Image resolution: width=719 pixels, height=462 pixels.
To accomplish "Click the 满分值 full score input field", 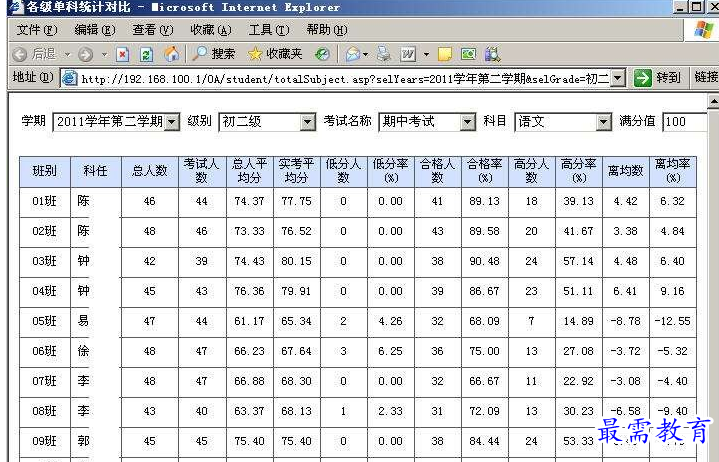I will (686, 122).
